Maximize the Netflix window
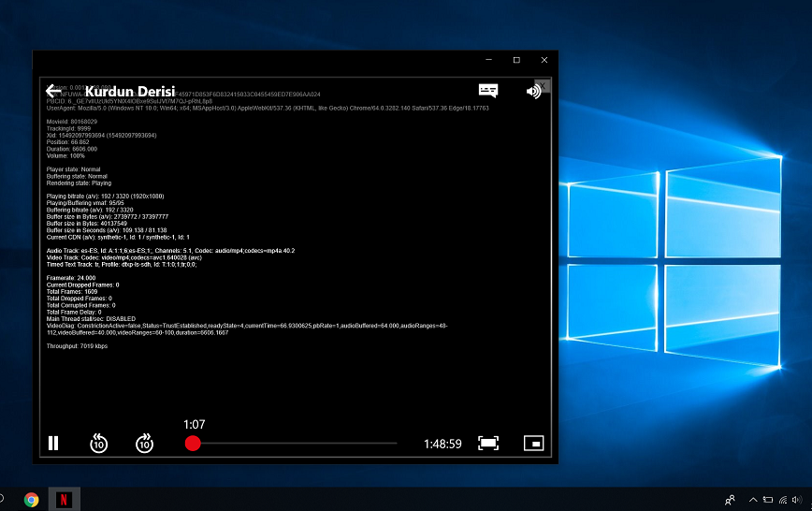Viewport: 812px width, 511px height. click(x=516, y=60)
